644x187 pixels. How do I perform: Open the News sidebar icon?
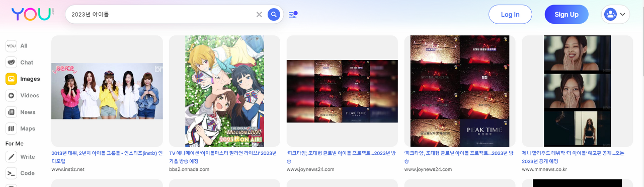click(11, 112)
